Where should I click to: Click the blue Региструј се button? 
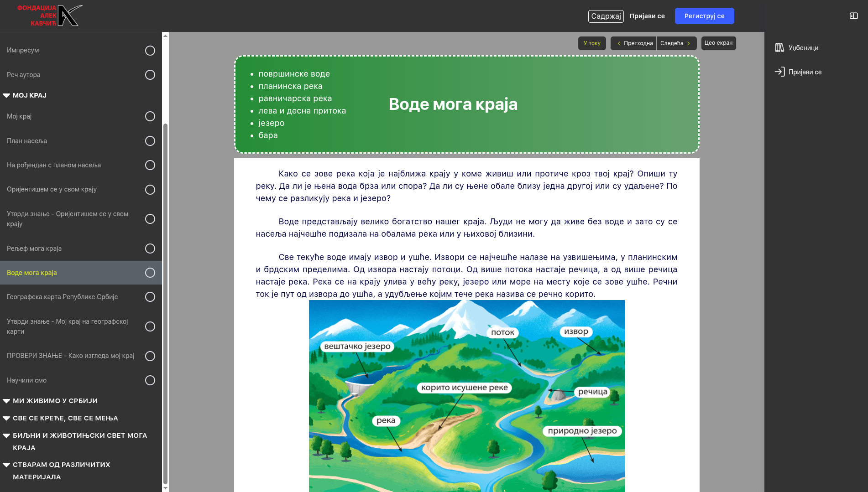[x=704, y=16]
